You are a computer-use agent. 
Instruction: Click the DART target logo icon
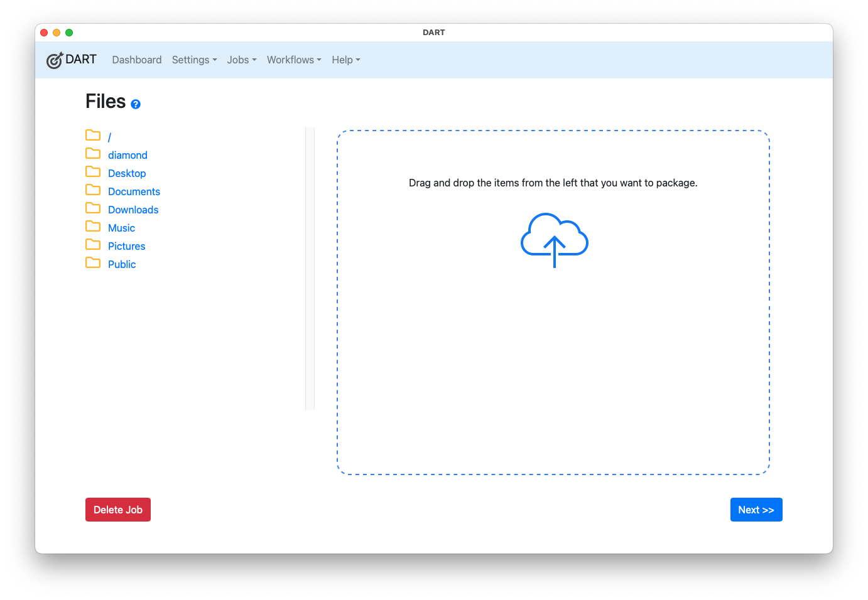pyautogui.click(x=55, y=60)
